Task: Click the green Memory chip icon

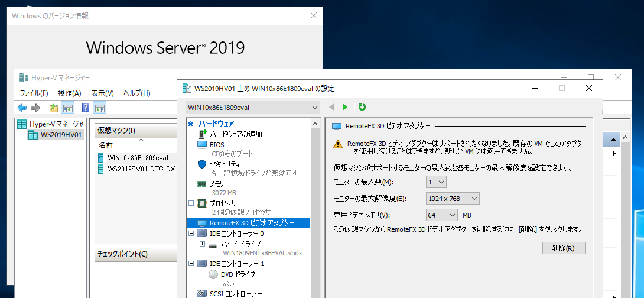Action: tap(201, 184)
